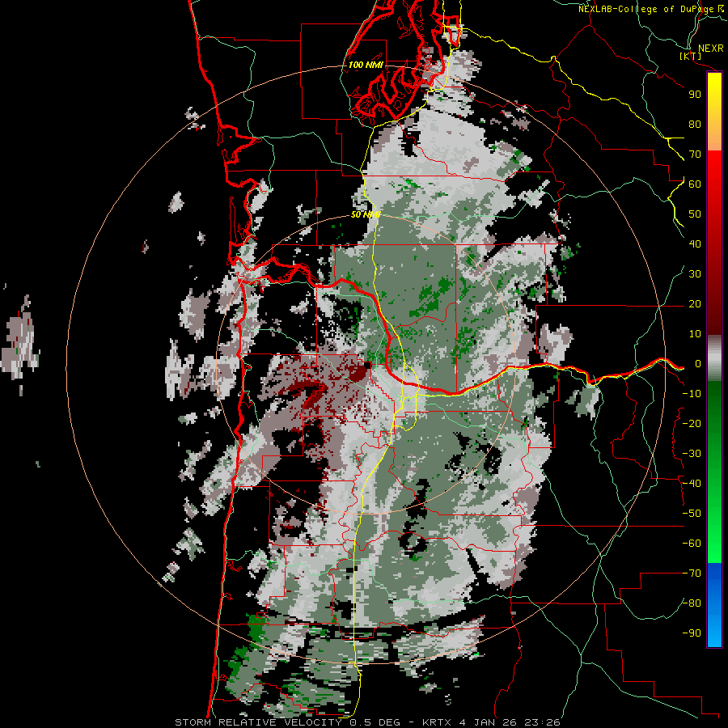728x728 pixels.
Task: Click the 80 value on the velocity scale
Action: [695, 124]
